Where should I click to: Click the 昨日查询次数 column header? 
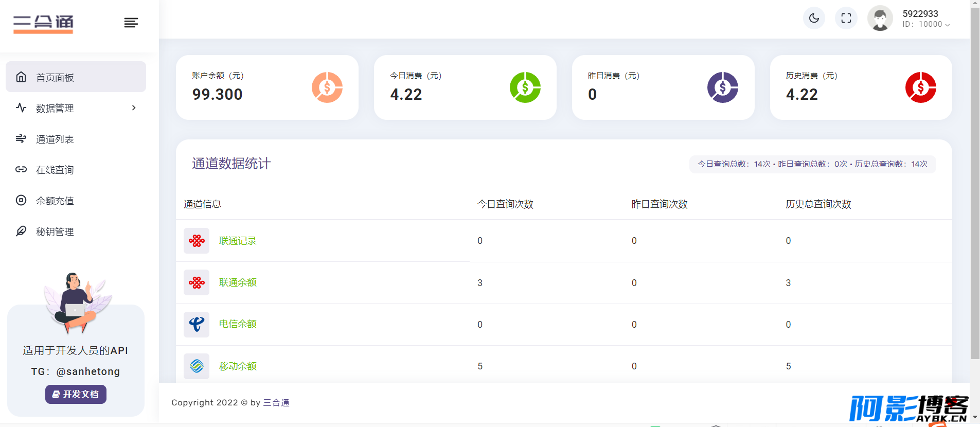coord(660,204)
